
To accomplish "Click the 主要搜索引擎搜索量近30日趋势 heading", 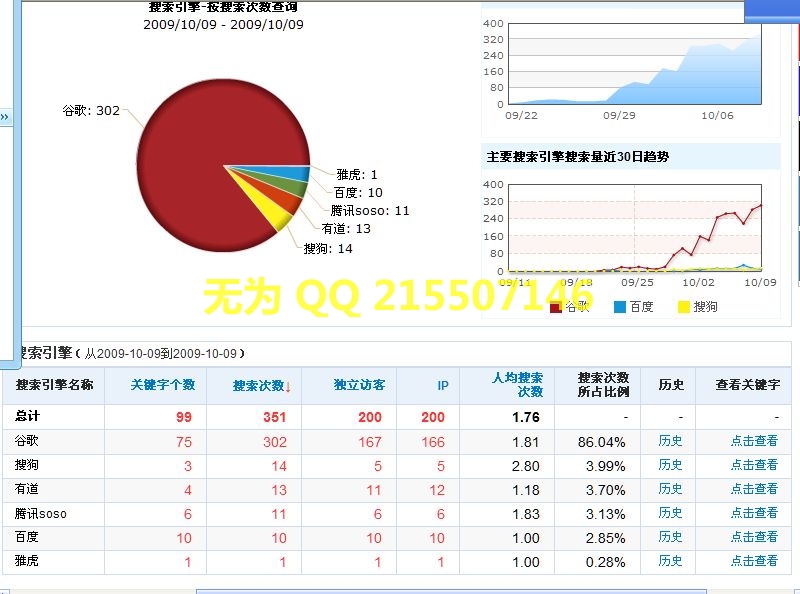I will (x=578, y=157).
